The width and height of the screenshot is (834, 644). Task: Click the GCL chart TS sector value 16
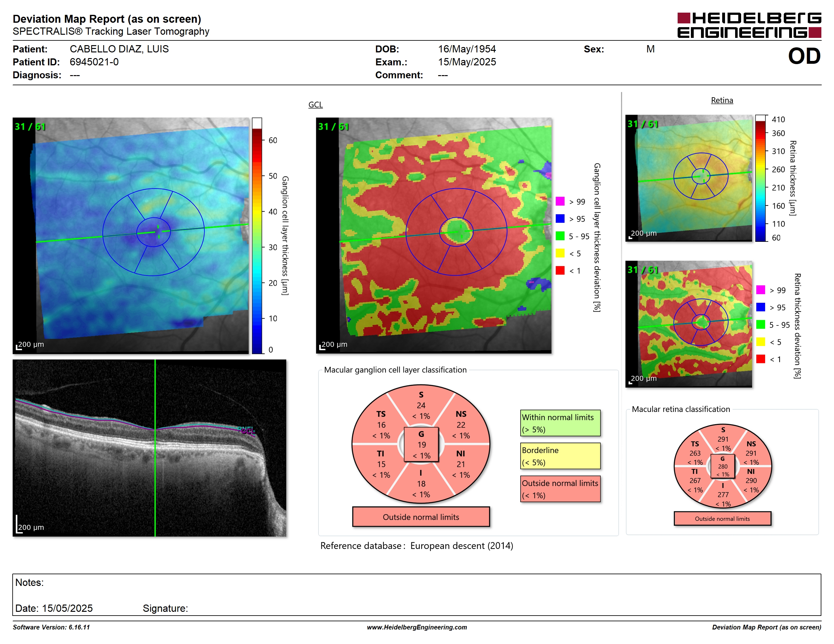point(381,425)
